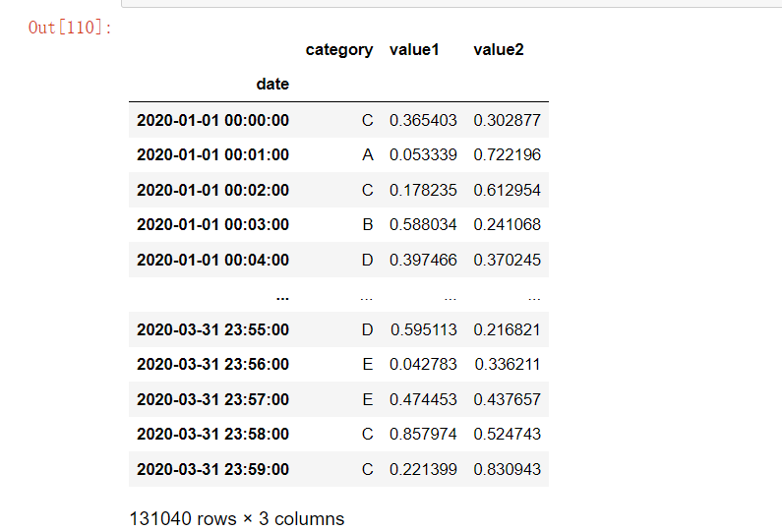Screen dimensions: 782x532
Task: Click value1 cell 0.042783
Action: (x=423, y=364)
